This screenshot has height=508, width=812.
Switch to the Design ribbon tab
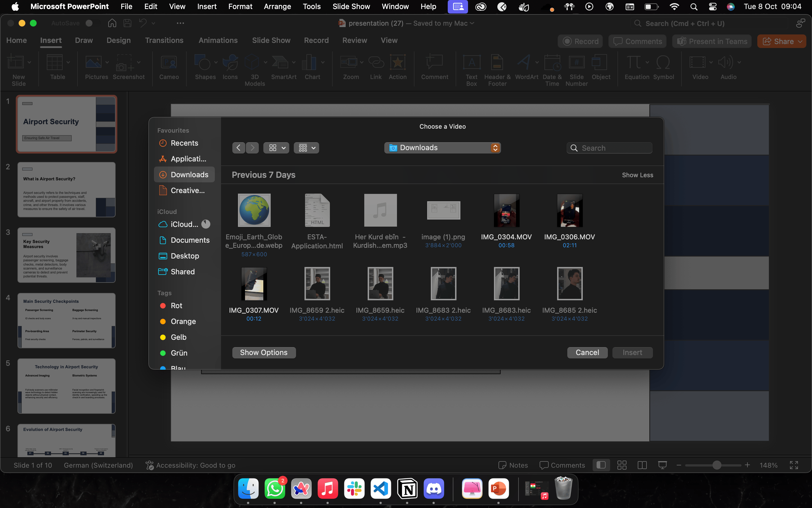(118, 40)
